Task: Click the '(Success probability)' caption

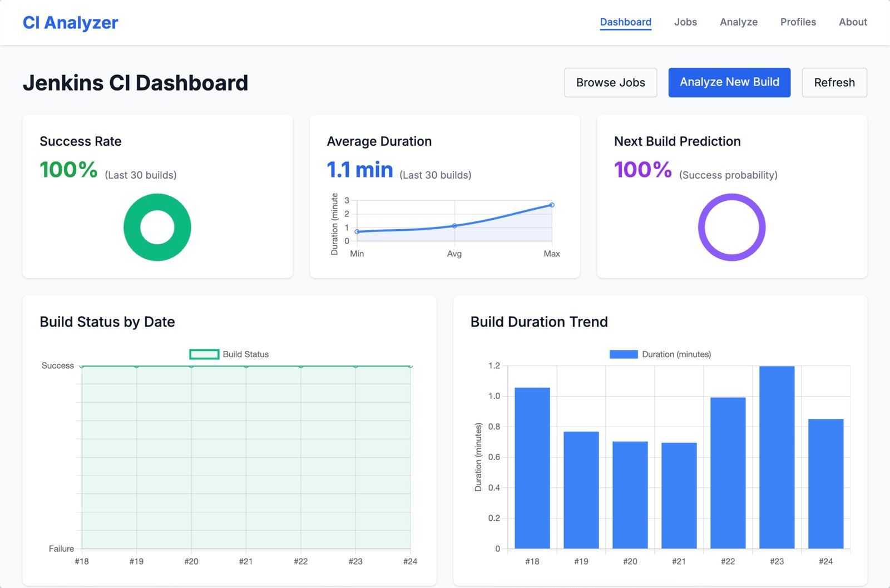Action: coord(728,175)
